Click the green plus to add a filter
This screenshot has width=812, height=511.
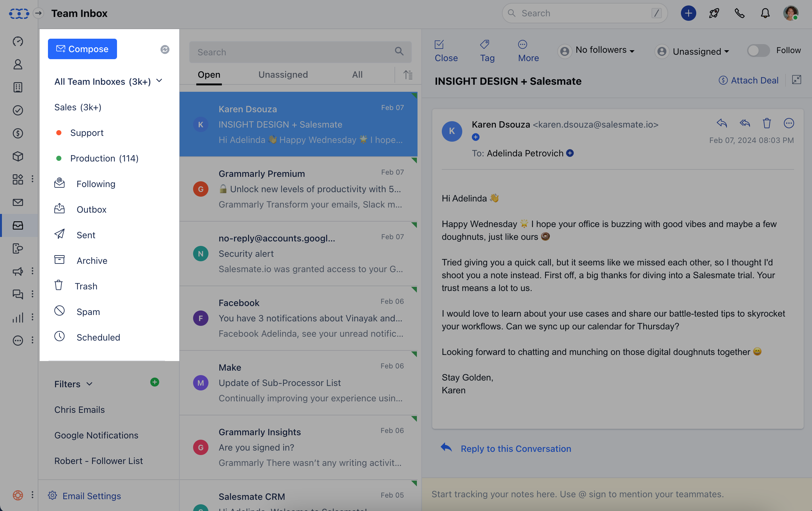(154, 382)
